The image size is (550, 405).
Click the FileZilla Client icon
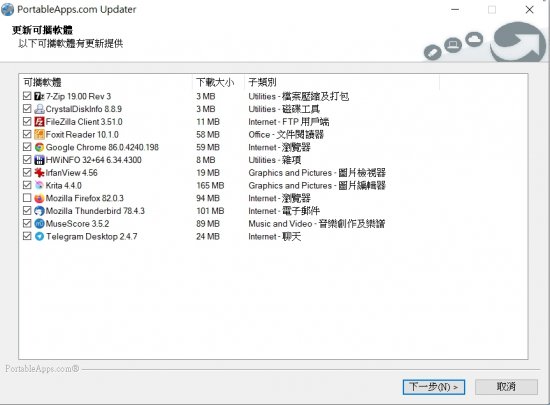(39, 122)
